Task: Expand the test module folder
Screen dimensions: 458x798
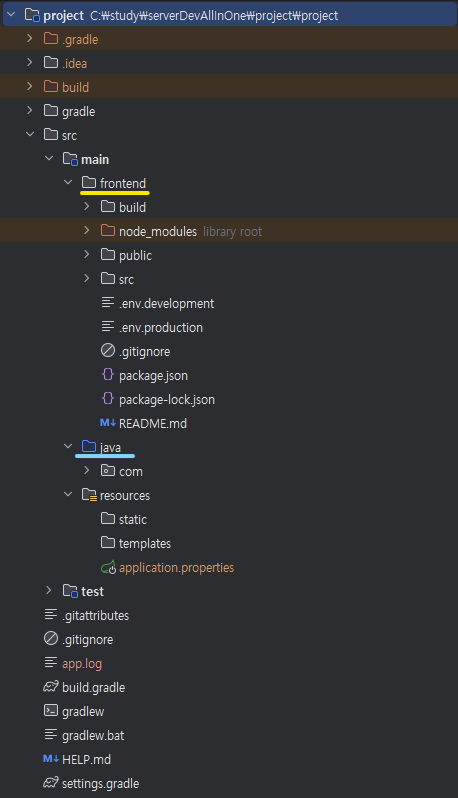Action: click(49, 590)
